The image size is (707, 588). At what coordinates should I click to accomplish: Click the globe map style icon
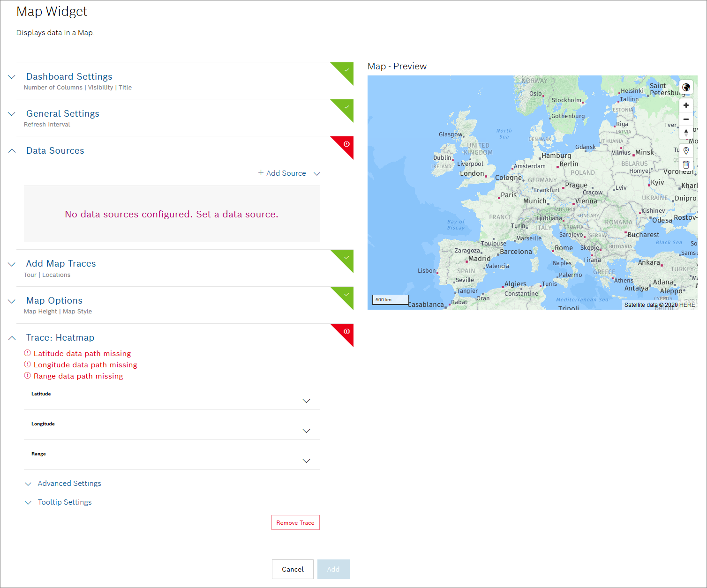point(686,88)
